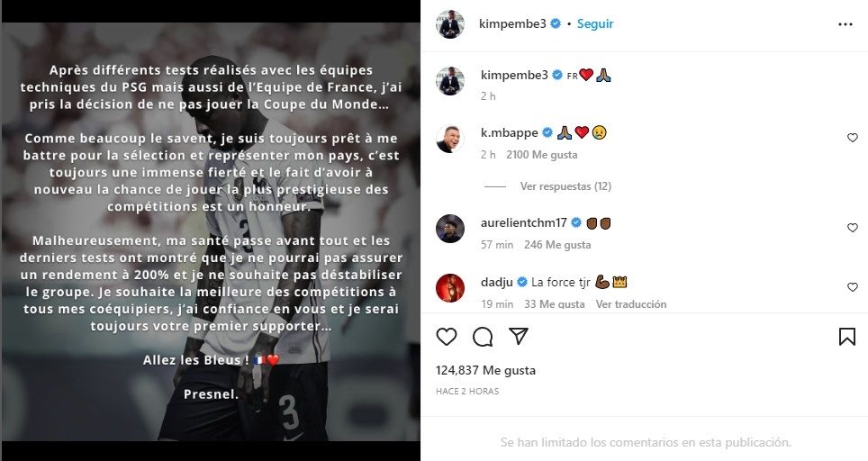Screen dimensions: 868x461
Task: View likes on k.mbappe's comment
Action: (541, 155)
